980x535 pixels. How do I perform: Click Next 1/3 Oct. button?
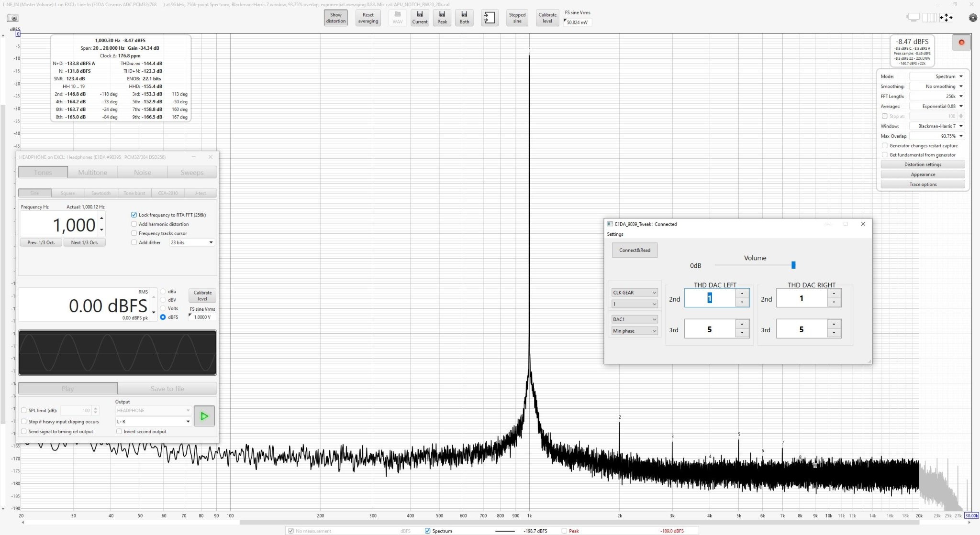coord(84,242)
